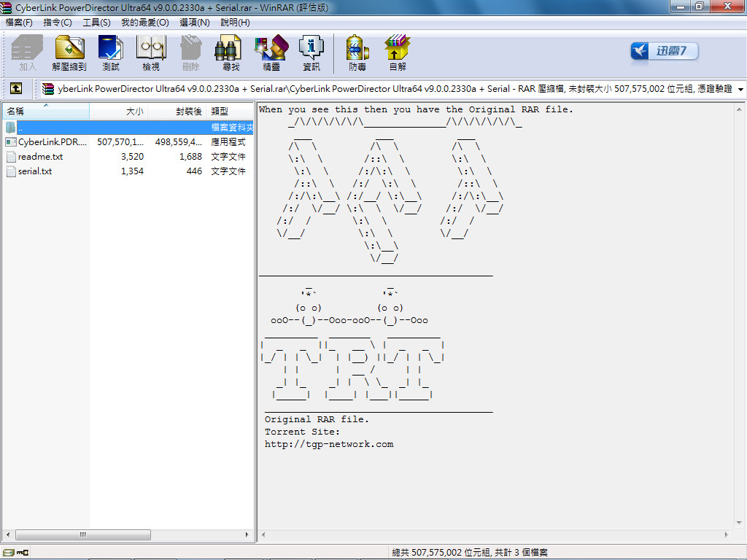Open the 選項(N) menu
Image resolution: width=747 pixels, height=560 pixels.
click(195, 23)
